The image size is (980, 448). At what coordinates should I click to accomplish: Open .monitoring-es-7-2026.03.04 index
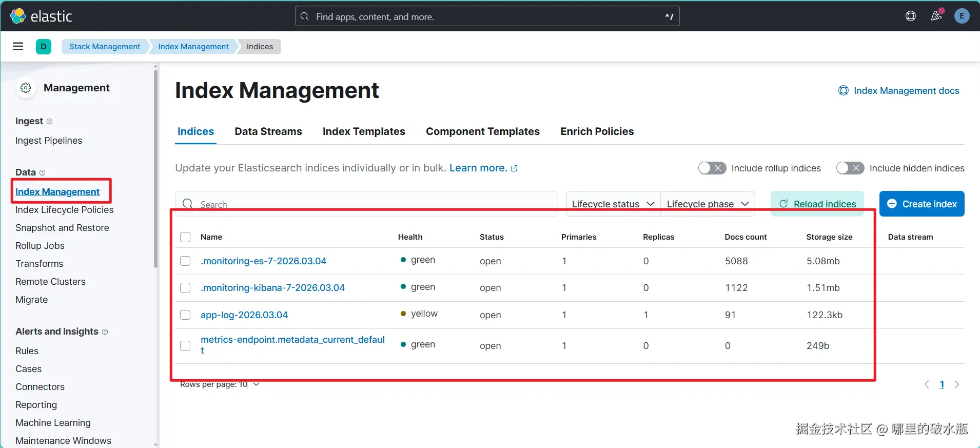[263, 261]
